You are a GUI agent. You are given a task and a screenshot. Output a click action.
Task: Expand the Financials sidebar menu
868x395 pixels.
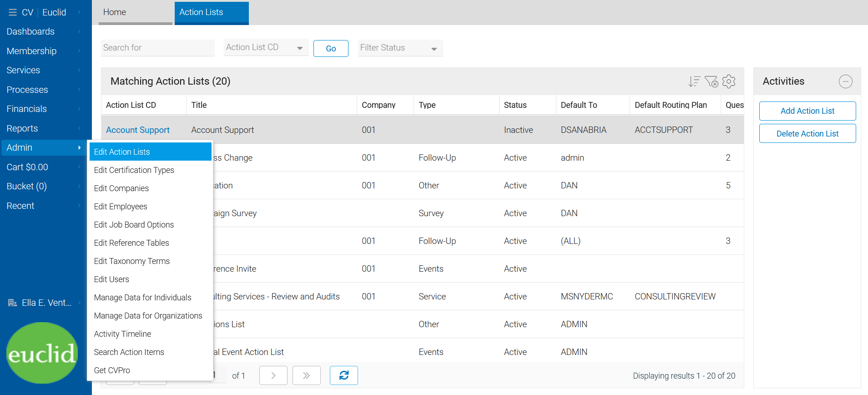(44, 109)
